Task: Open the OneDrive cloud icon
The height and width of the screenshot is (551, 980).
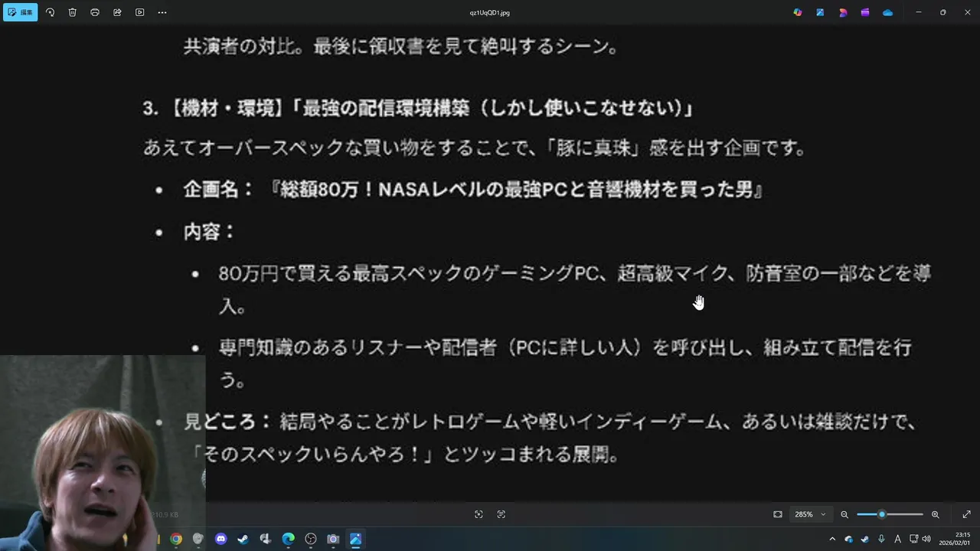Action: [887, 12]
